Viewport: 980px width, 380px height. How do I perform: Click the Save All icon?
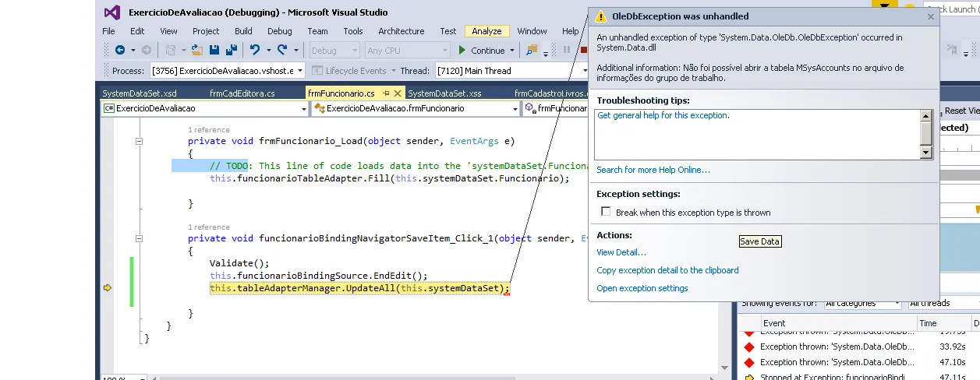231,51
